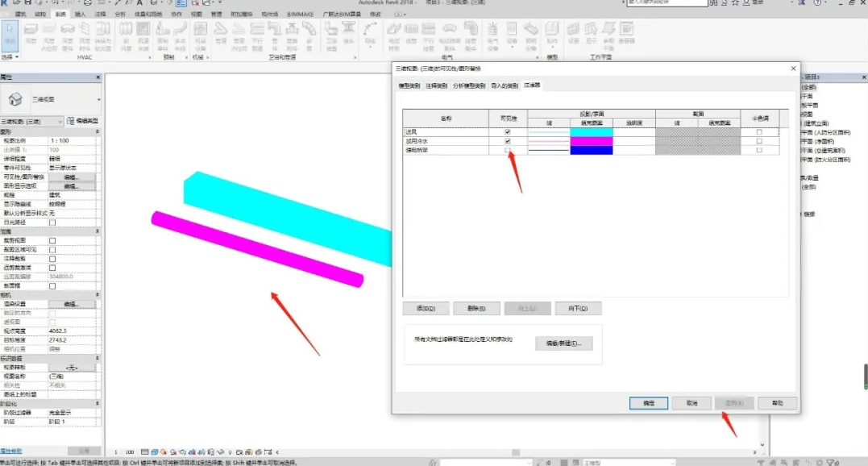The height and width of the screenshot is (466, 868).
Task: Click the 视图比例 1:100 value field
Action: (x=72, y=140)
